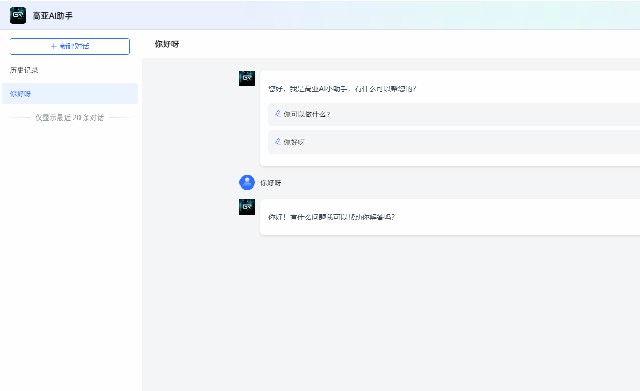Start a new conversation with the plus button
The height and width of the screenshot is (391, 640).
point(70,46)
